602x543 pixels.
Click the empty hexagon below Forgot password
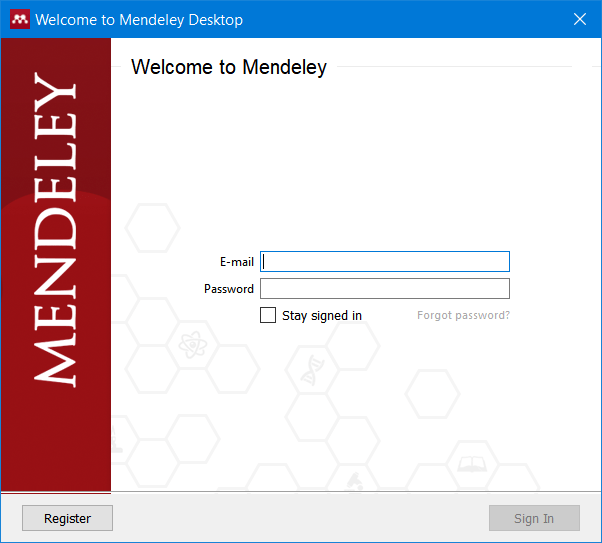(432, 393)
